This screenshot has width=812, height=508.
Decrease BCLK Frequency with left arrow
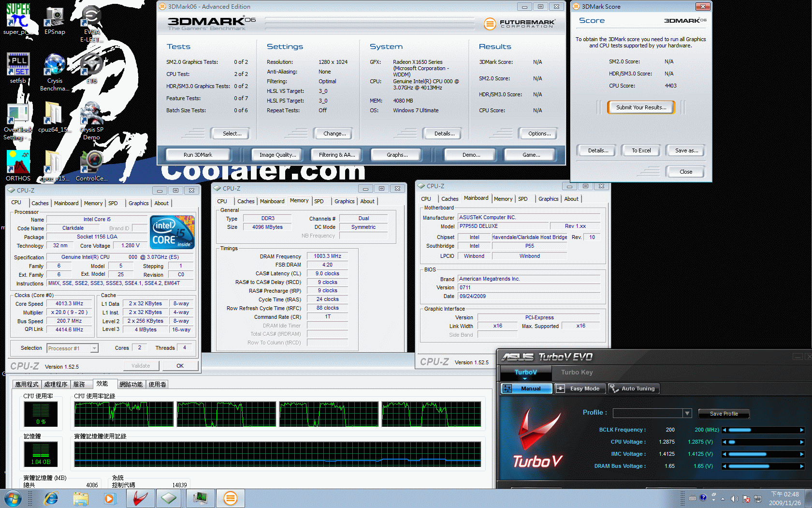tap(725, 430)
